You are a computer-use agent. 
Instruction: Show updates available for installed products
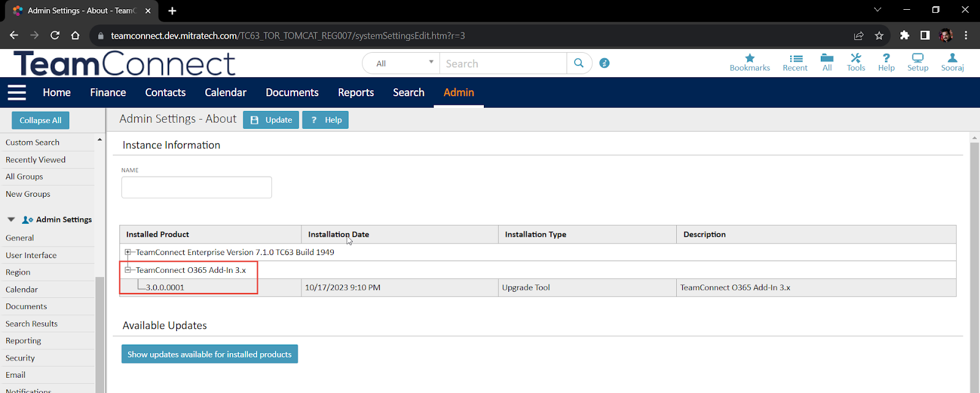209,354
